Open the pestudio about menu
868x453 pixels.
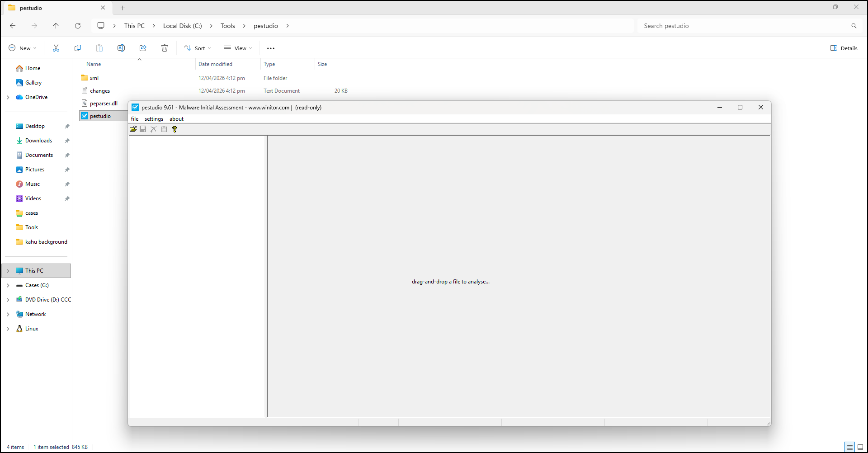point(176,119)
